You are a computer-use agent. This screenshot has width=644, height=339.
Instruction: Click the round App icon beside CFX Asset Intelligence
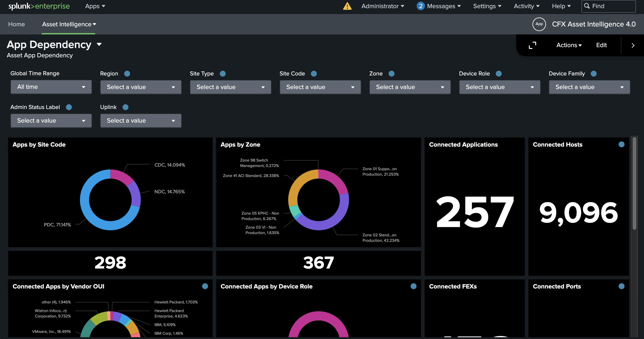coord(539,24)
